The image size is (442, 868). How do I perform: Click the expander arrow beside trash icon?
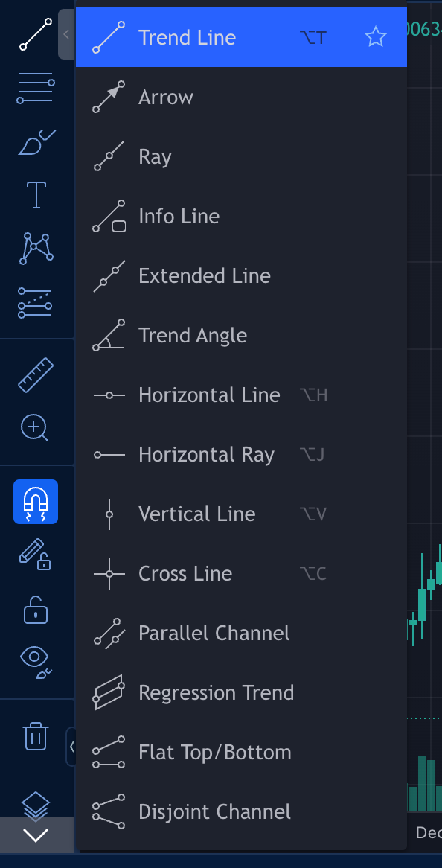[x=71, y=747]
